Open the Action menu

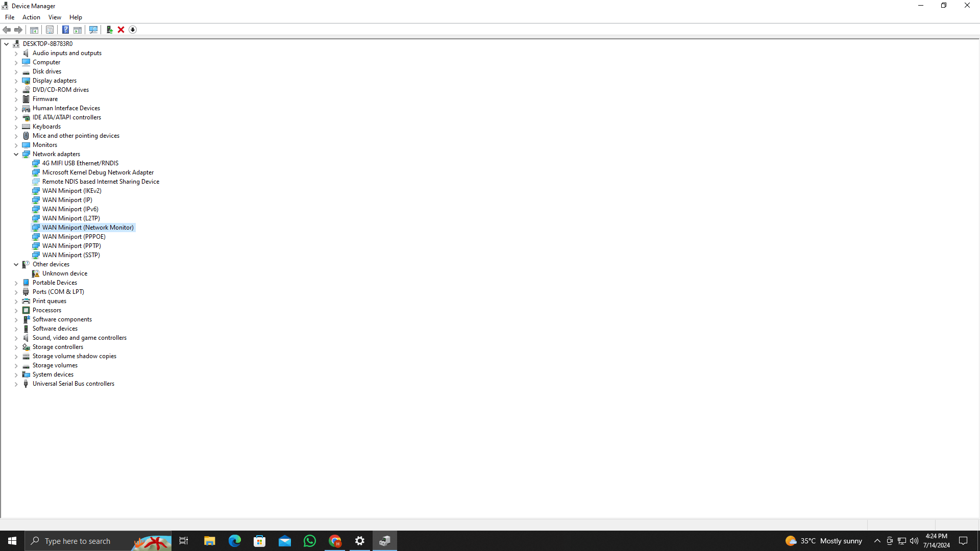pos(31,17)
